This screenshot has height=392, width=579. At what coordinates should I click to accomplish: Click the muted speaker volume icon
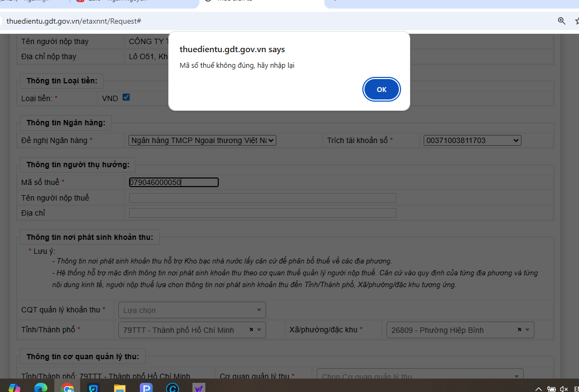click(563, 389)
